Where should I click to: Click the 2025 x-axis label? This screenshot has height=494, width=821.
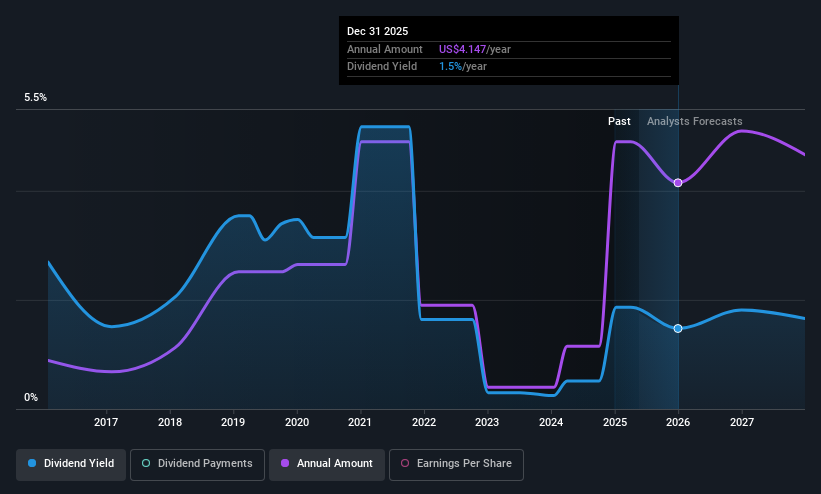pos(615,422)
